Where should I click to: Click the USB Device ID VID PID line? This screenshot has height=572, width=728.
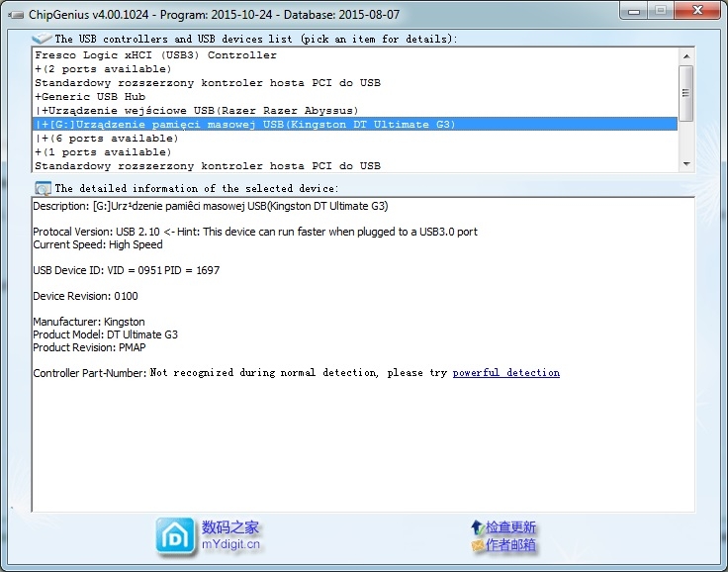click(127, 270)
